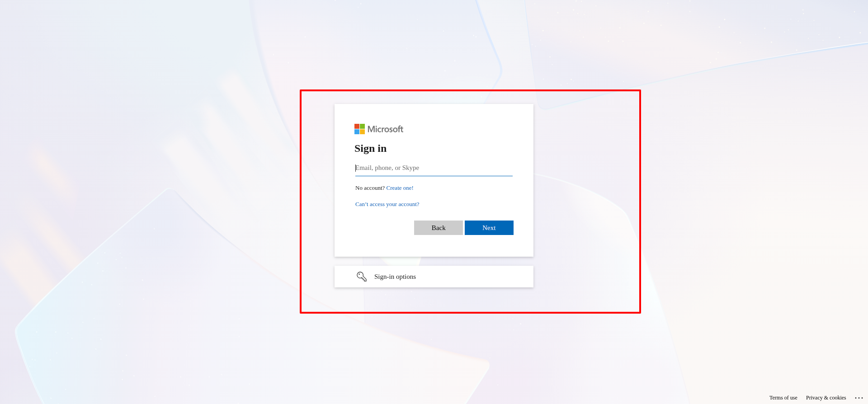Click the Sign in heading
The width and height of the screenshot is (868, 404).
(x=370, y=149)
